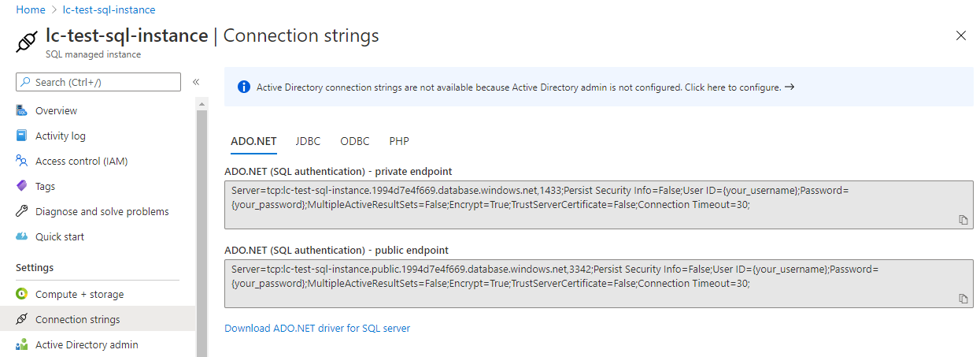980x357 pixels.
Task: Click the Active Directory configure info banner
Action: pyautogui.click(x=520, y=87)
